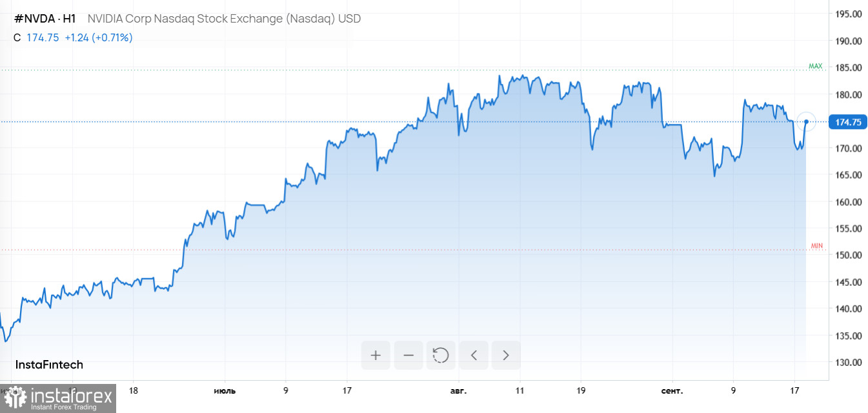The image size is (868, 413).
Task: Click the авг. date label
Action: 458,390
